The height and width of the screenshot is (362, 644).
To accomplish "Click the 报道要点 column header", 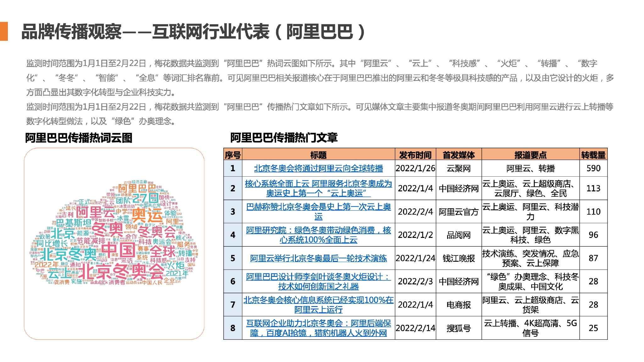I will coord(530,155).
